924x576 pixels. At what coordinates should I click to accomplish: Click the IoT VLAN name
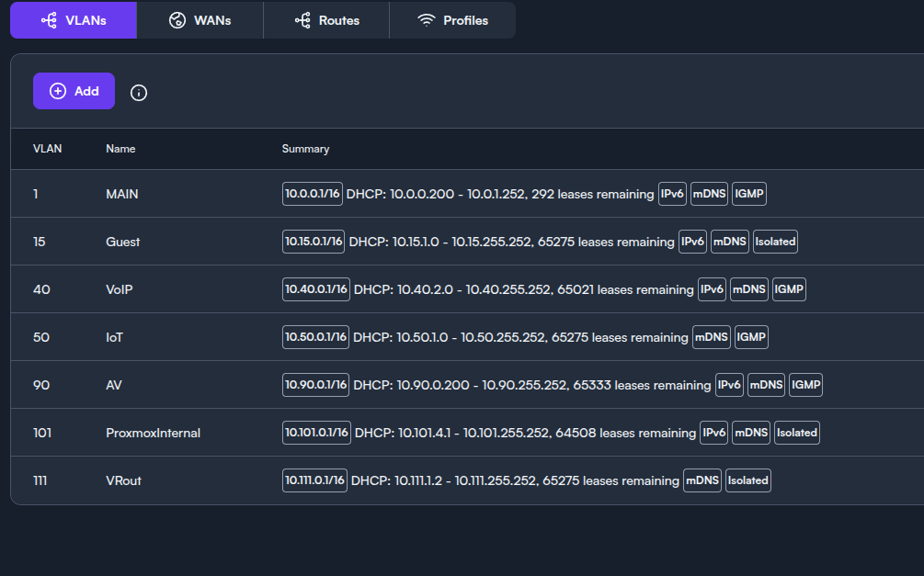114,337
